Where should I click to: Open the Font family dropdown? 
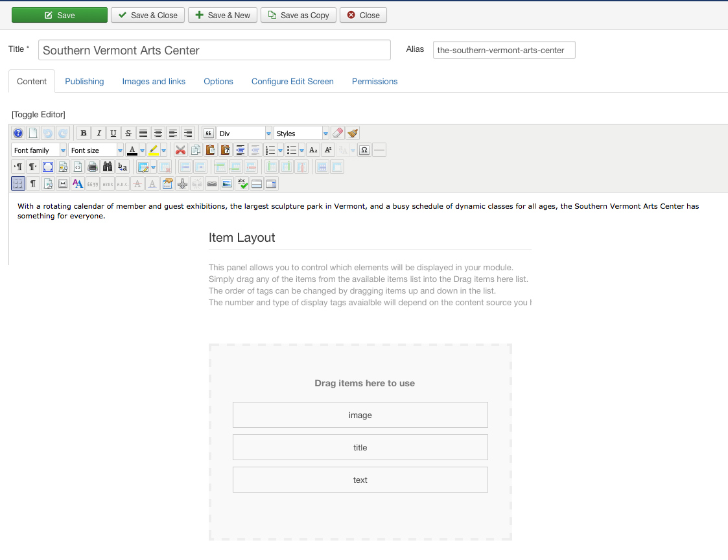pyautogui.click(x=39, y=150)
